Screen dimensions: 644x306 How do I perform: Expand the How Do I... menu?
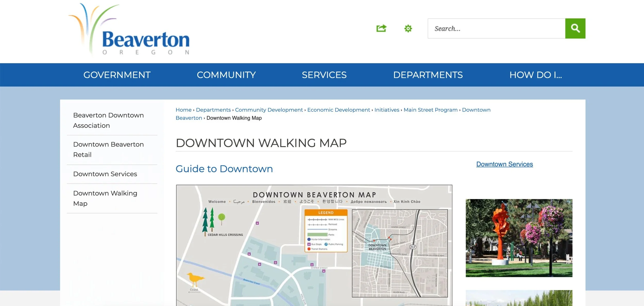tap(536, 75)
